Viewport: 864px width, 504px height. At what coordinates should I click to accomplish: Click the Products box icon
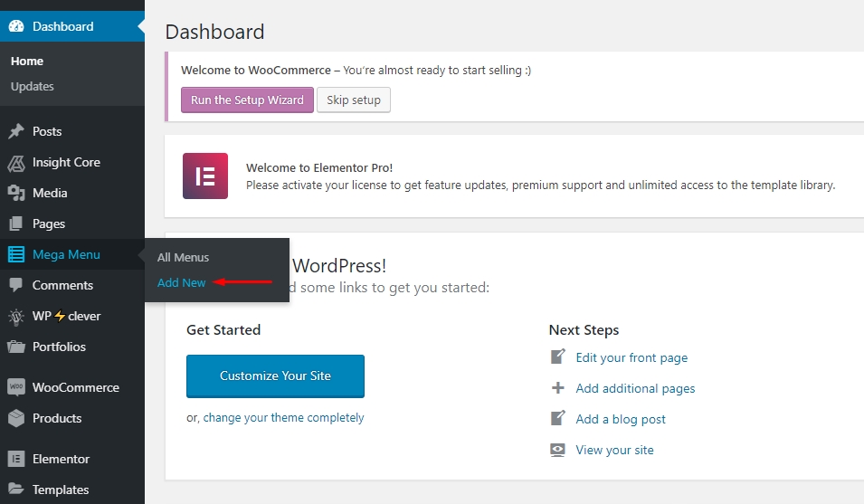(16, 418)
